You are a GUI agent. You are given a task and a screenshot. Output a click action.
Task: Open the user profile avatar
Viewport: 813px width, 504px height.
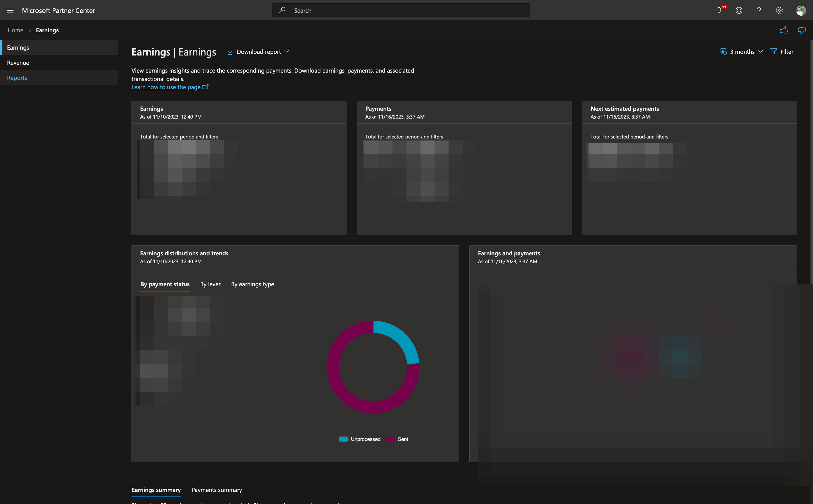click(801, 10)
